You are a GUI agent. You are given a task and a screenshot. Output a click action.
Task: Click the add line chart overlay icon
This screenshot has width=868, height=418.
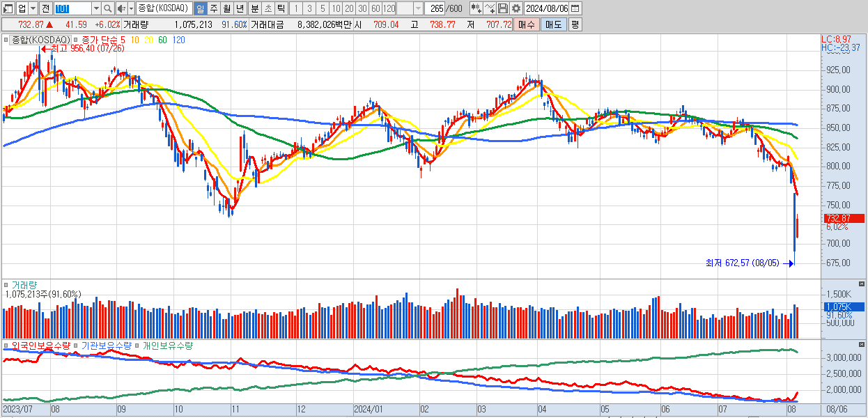click(490, 8)
